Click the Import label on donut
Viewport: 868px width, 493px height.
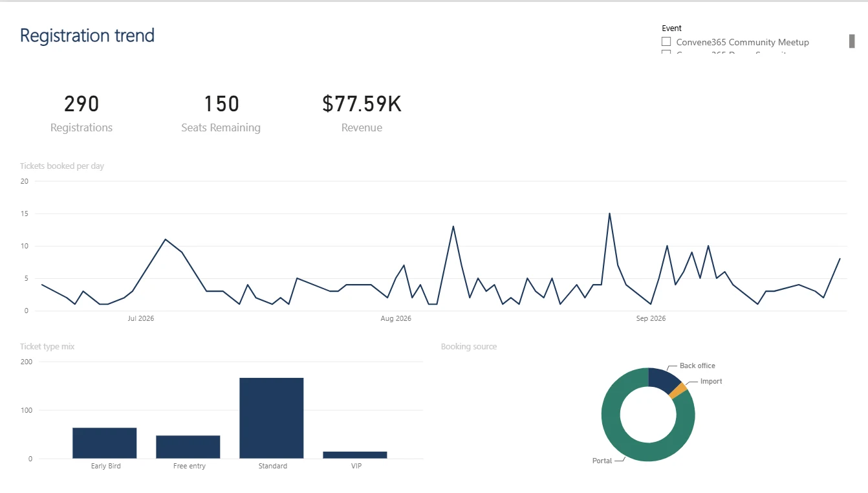pyautogui.click(x=711, y=381)
